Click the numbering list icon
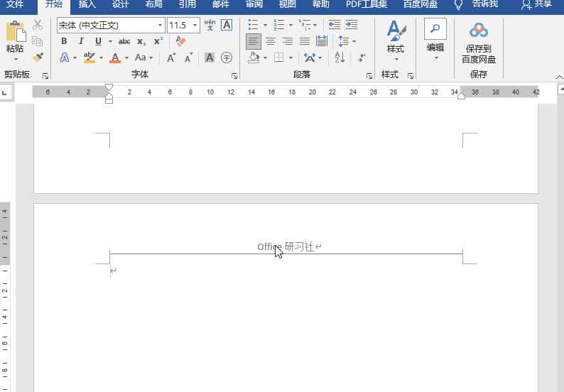 tap(278, 25)
